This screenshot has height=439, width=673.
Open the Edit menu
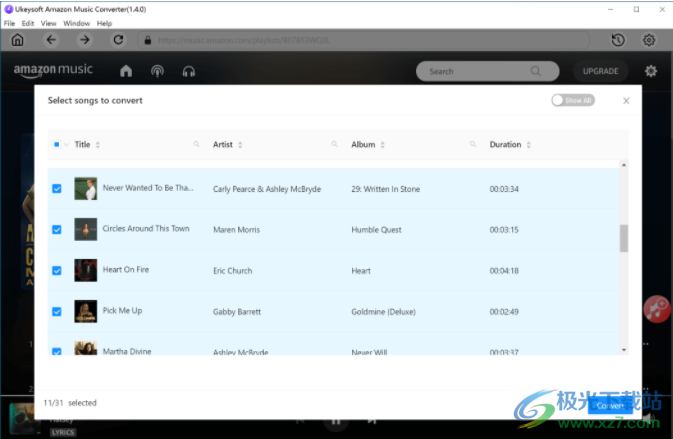[x=28, y=23]
